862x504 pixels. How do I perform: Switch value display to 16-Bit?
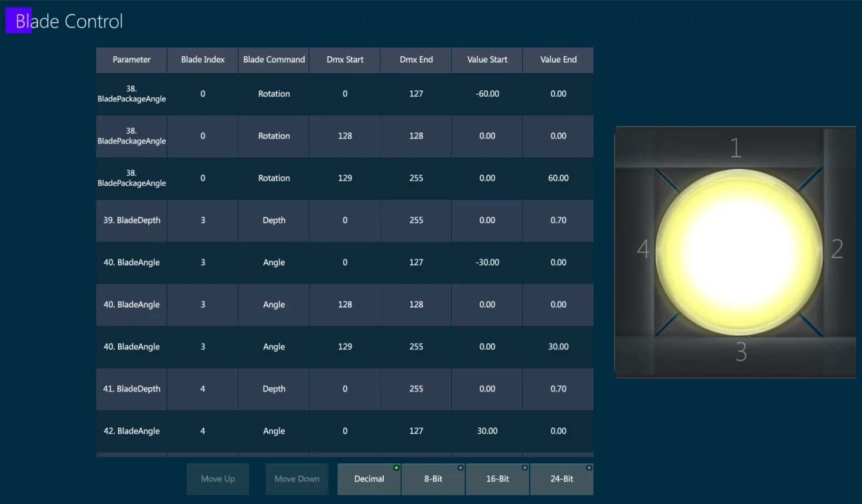point(498,479)
